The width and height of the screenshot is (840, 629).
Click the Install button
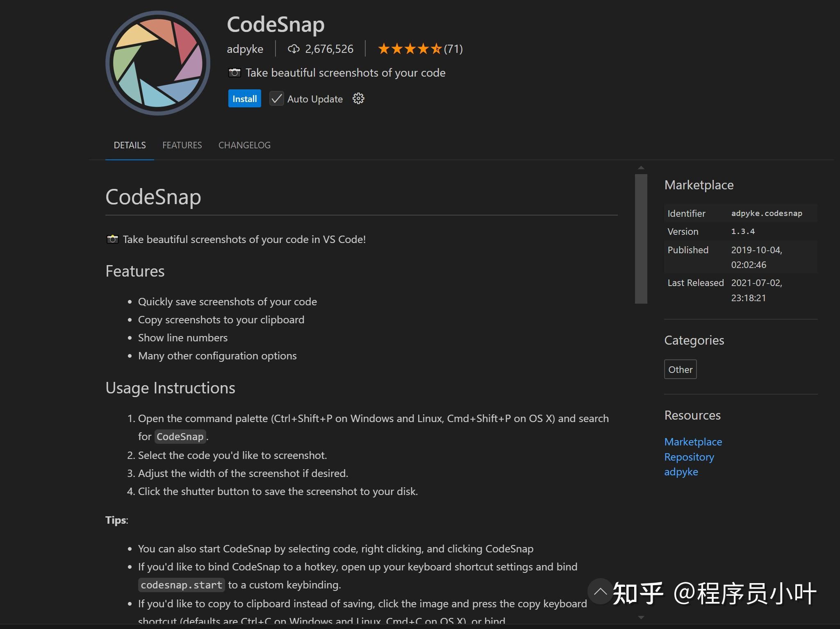click(x=244, y=98)
